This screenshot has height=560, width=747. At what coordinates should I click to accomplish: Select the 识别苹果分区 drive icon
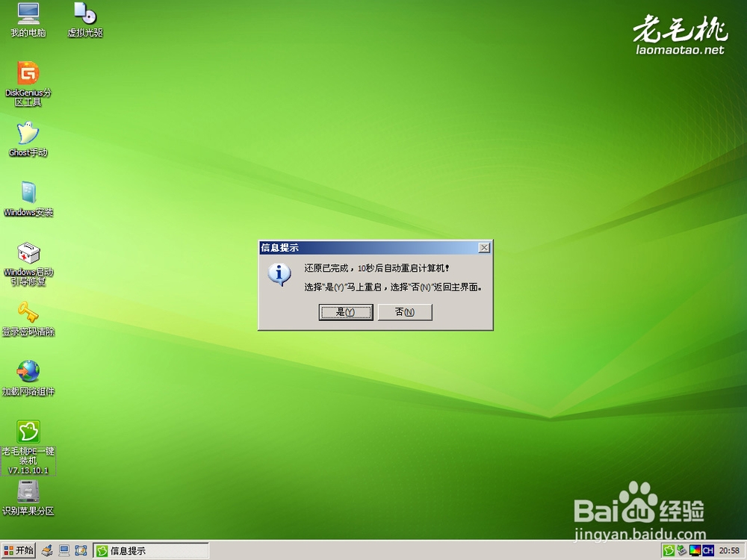(28, 498)
